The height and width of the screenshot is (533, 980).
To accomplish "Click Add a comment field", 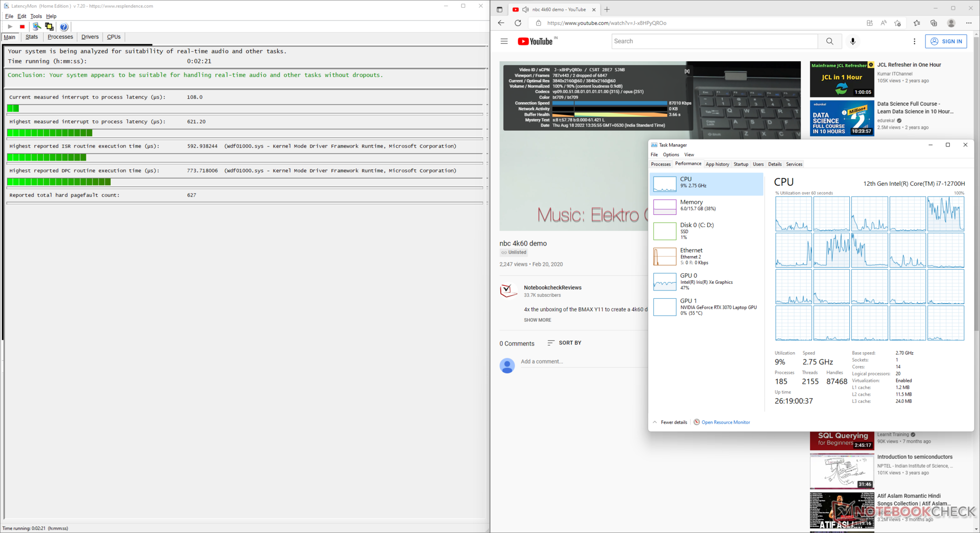I will (x=584, y=361).
